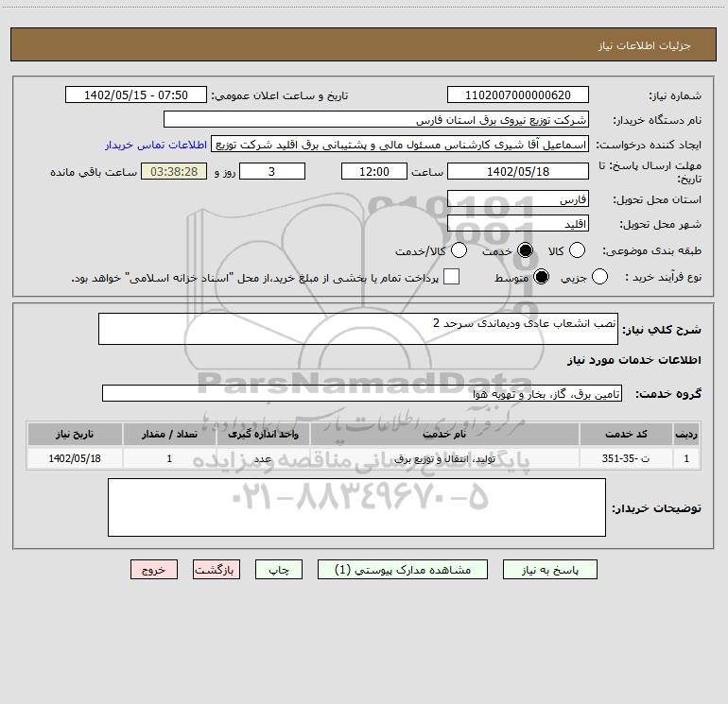Screen dimensions: 728x704
Task: Click the نام خدمت column header
Action: click(444, 435)
